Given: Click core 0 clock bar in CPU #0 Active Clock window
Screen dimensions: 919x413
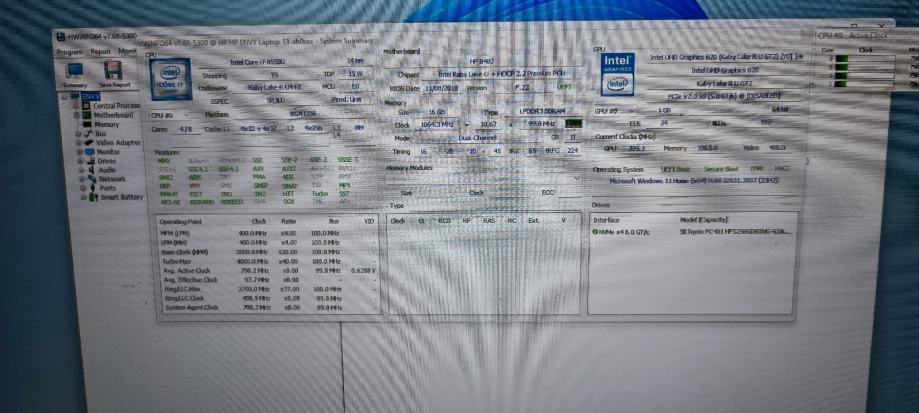Looking at the screenshot, I should pos(864,59).
